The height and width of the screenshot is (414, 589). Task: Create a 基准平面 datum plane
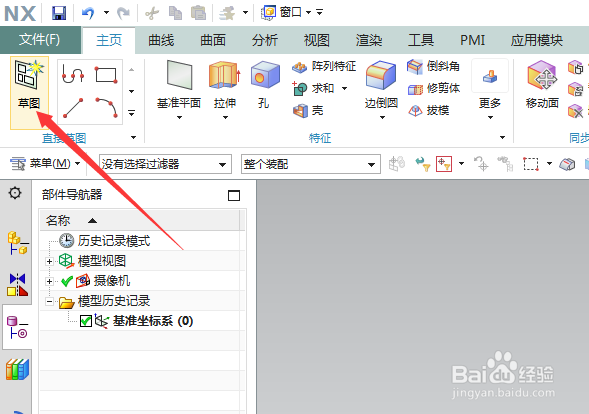point(179,84)
